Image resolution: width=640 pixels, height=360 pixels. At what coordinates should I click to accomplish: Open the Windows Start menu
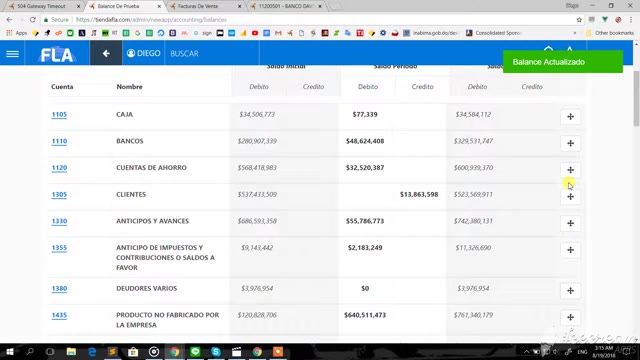(9, 352)
